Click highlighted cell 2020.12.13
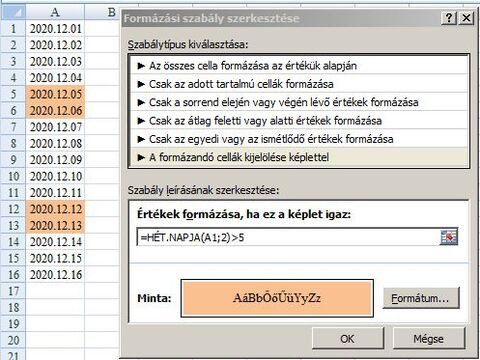Image resolution: width=480 pixels, height=360 pixels. pos(55,225)
